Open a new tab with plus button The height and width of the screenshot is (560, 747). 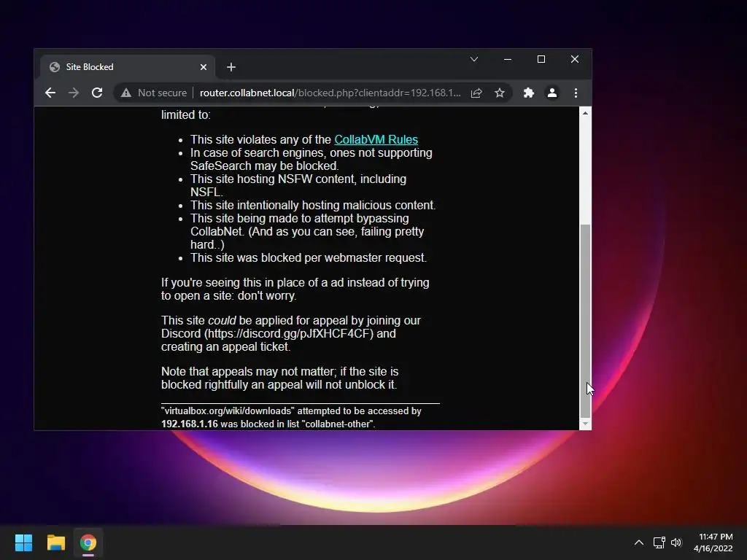(x=231, y=67)
